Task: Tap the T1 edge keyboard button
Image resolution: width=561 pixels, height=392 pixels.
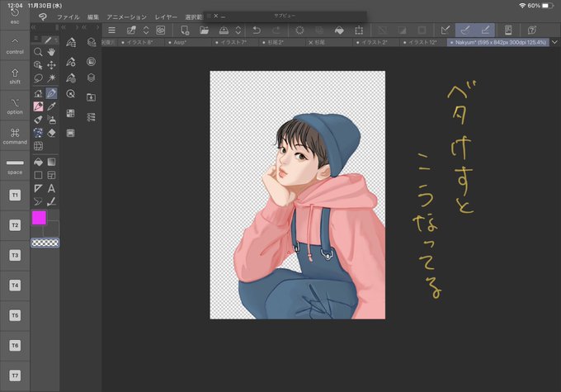Action: (15, 195)
